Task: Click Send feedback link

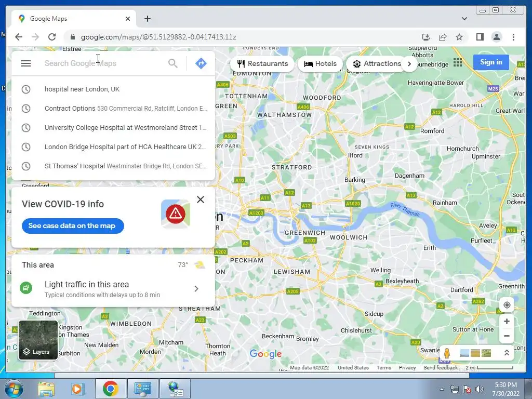Action: coord(441,368)
